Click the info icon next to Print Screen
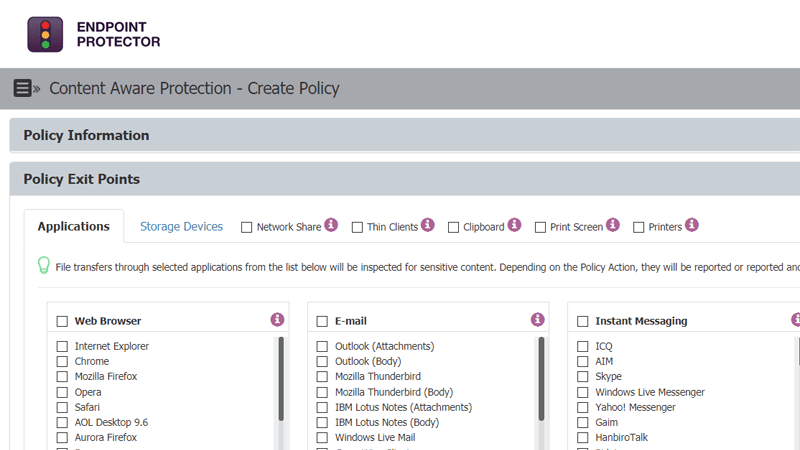The image size is (800, 450). pos(613,224)
